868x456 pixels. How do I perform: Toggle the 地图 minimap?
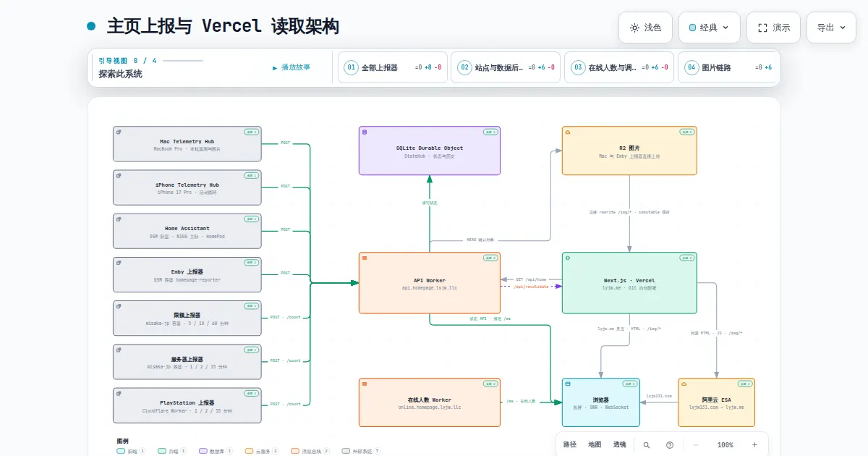595,445
